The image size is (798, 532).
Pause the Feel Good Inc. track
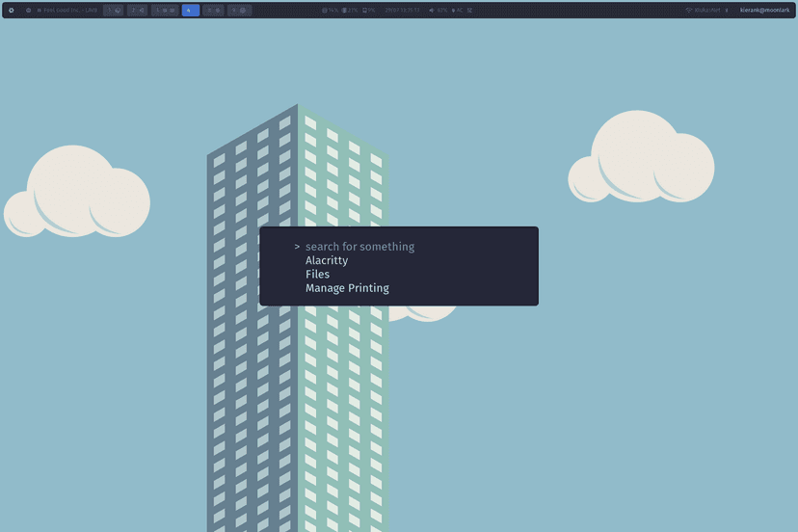pyautogui.click(x=39, y=10)
